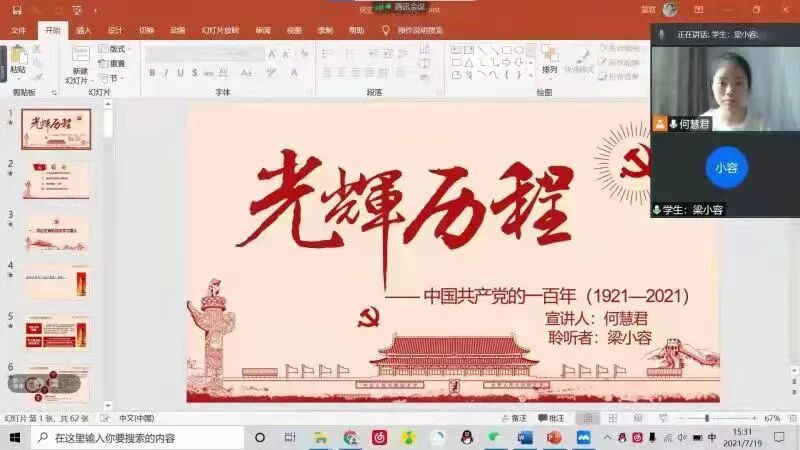
Task: Click the Windows search input box
Action: [138, 438]
